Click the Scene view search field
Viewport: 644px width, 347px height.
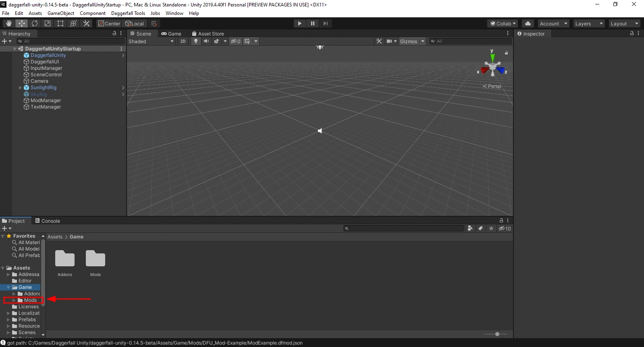[470, 41]
